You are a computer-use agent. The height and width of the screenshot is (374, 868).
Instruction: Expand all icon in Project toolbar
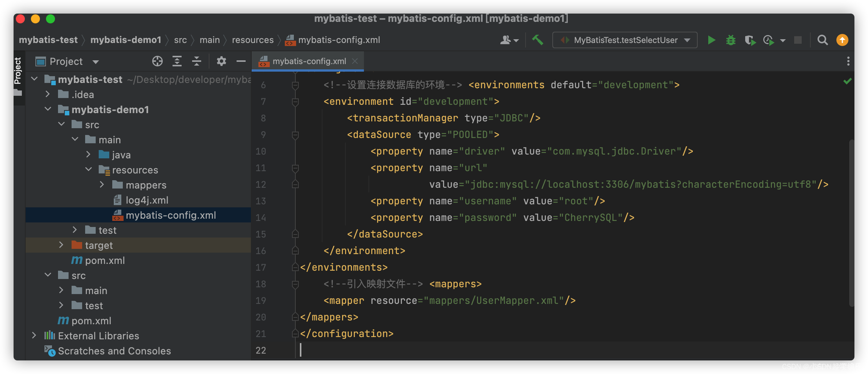coord(177,61)
